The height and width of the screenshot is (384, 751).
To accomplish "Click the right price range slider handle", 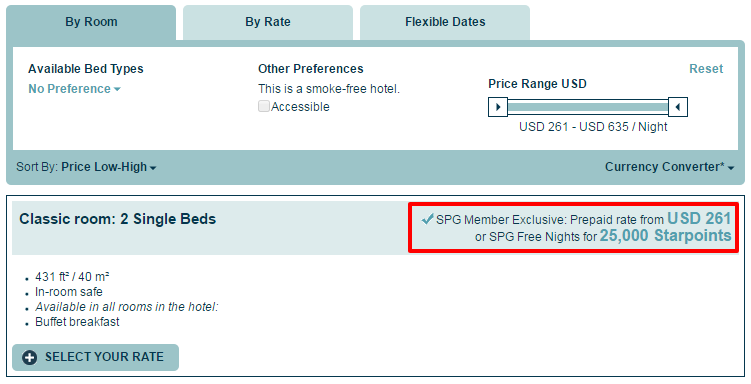I will (678, 107).
